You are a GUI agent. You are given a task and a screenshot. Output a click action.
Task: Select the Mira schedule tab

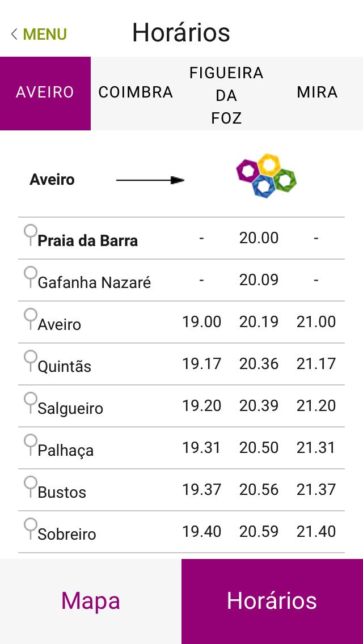(317, 93)
